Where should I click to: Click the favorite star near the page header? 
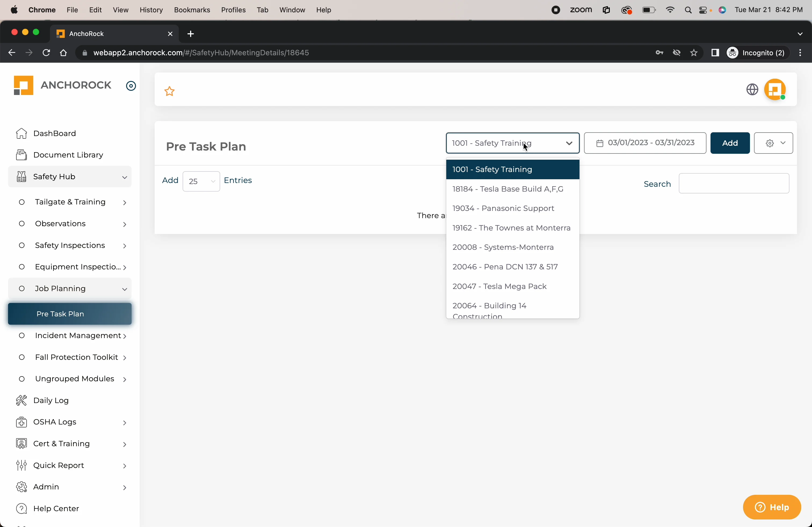(x=169, y=91)
